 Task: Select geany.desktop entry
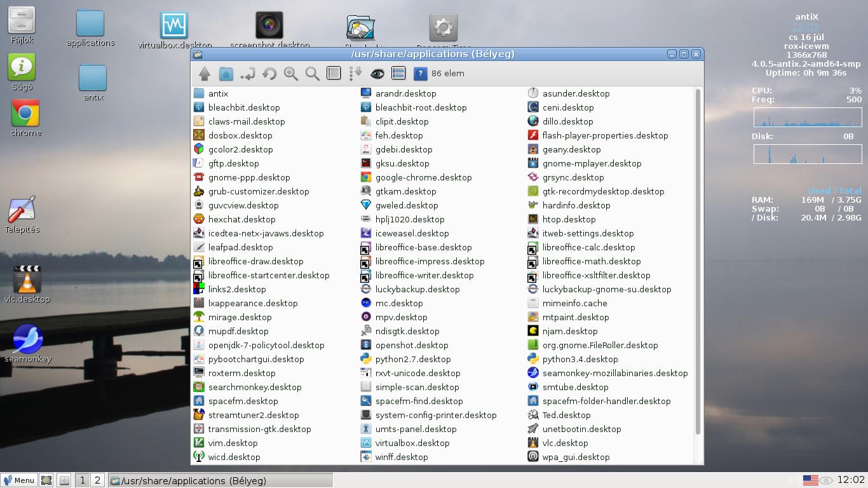564,149
